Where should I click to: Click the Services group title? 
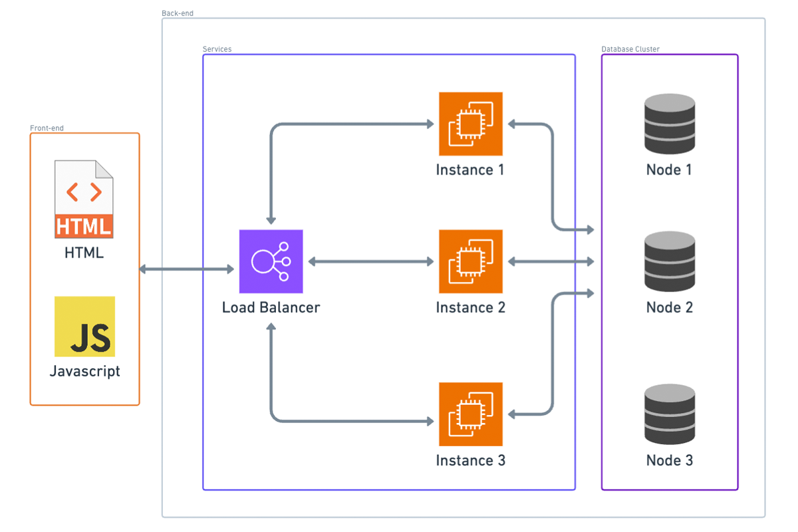217,49
